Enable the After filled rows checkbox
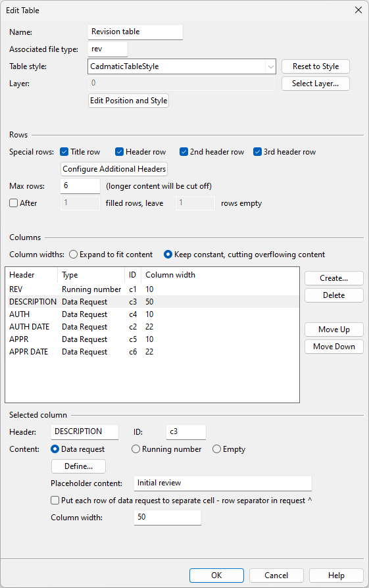Image resolution: width=369 pixels, height=588 pixels. click(x=14, y=203)
